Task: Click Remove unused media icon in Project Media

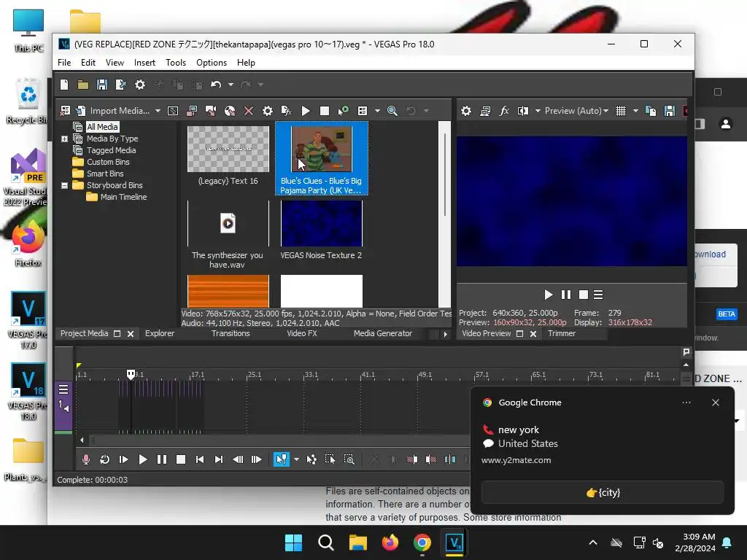Action: point(65,111)
